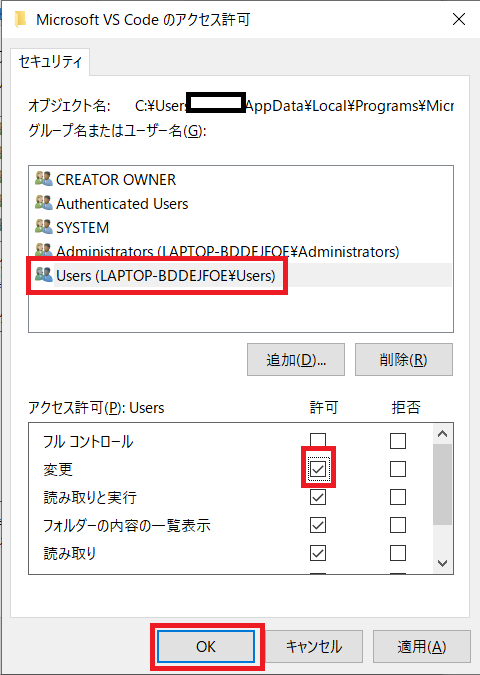Confirm with the OK button
Screen dimensions: 480x675
206,646
